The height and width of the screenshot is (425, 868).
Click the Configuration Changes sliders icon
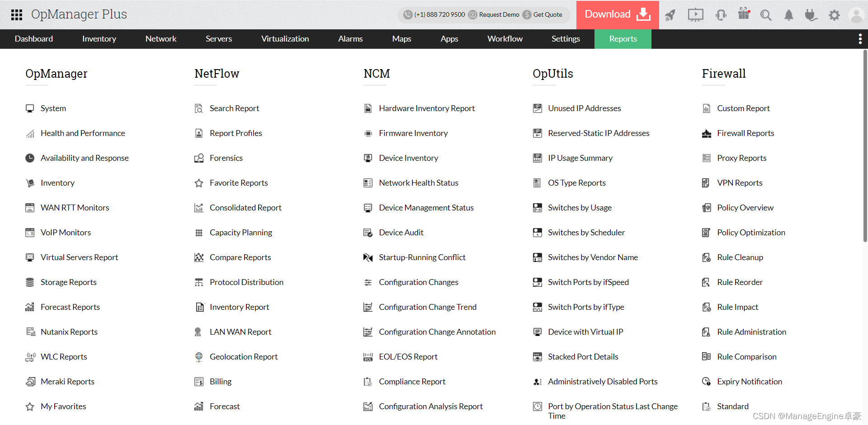[x=368, y=282]
